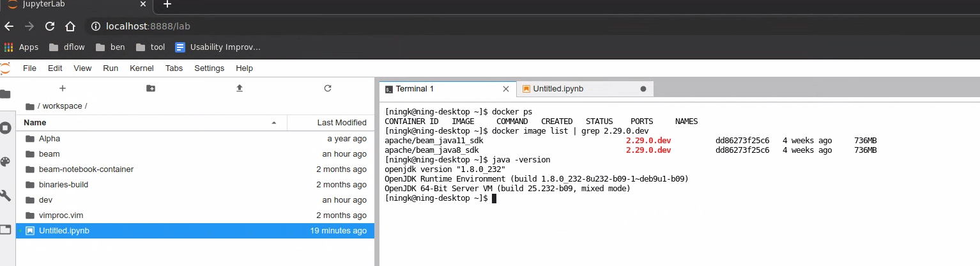Select the Untitled.ipynb file row
This screenshot has height=266, width=980.
(195, 231)
